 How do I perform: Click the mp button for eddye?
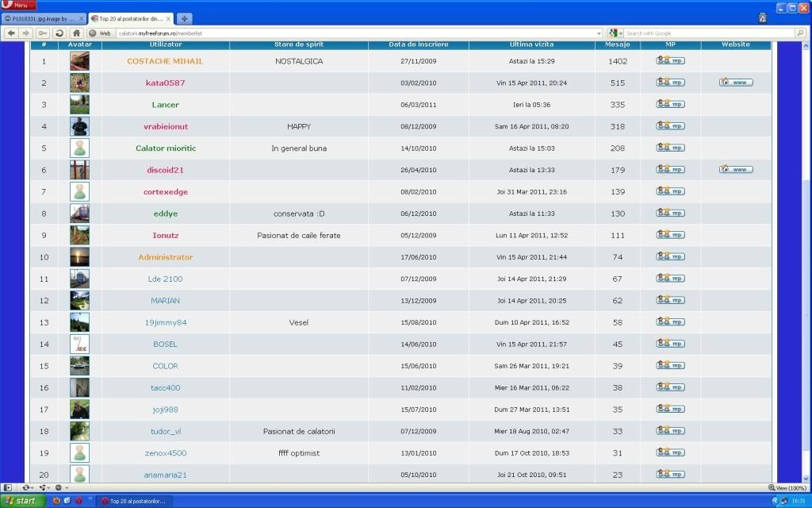[671, 213]
